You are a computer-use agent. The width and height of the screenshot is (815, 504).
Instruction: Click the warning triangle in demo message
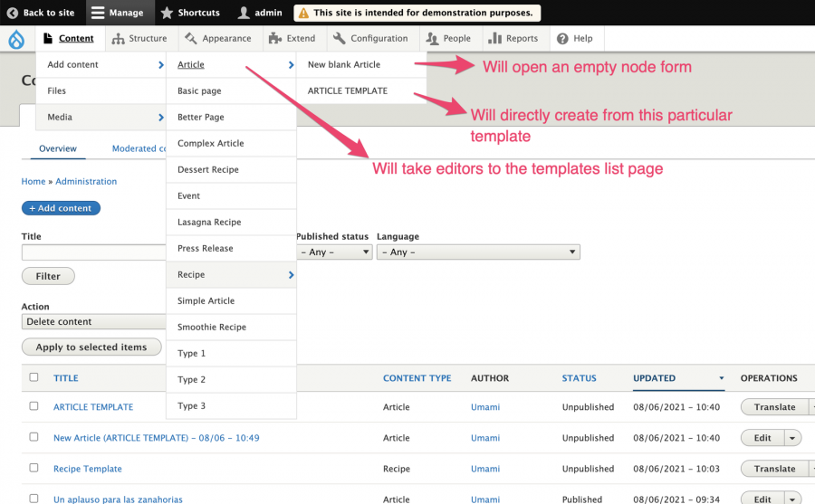(x=303, y=13)
